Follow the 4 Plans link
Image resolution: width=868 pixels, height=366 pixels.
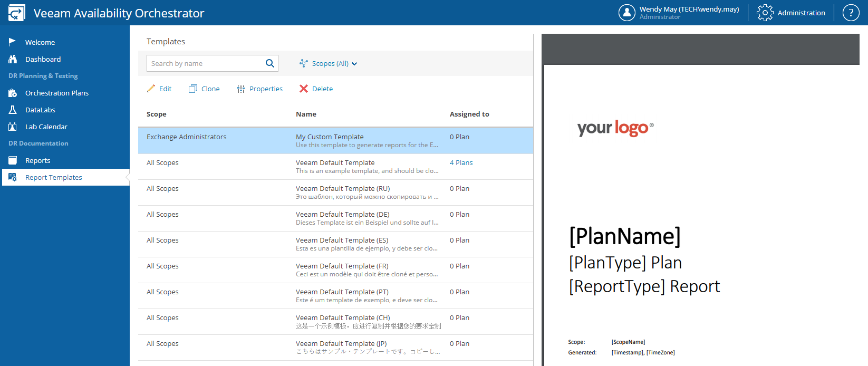(461, 162)
